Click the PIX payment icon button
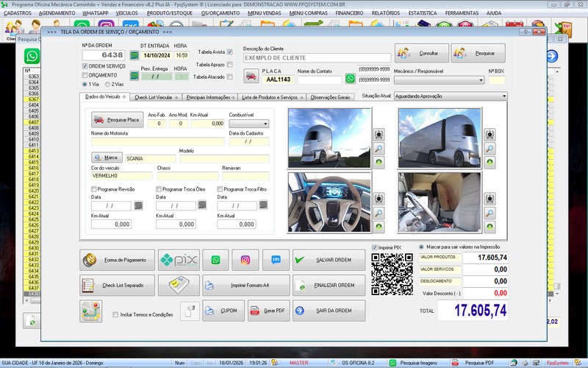Viewport: 588px width, 368px height. tap(179, 260)
